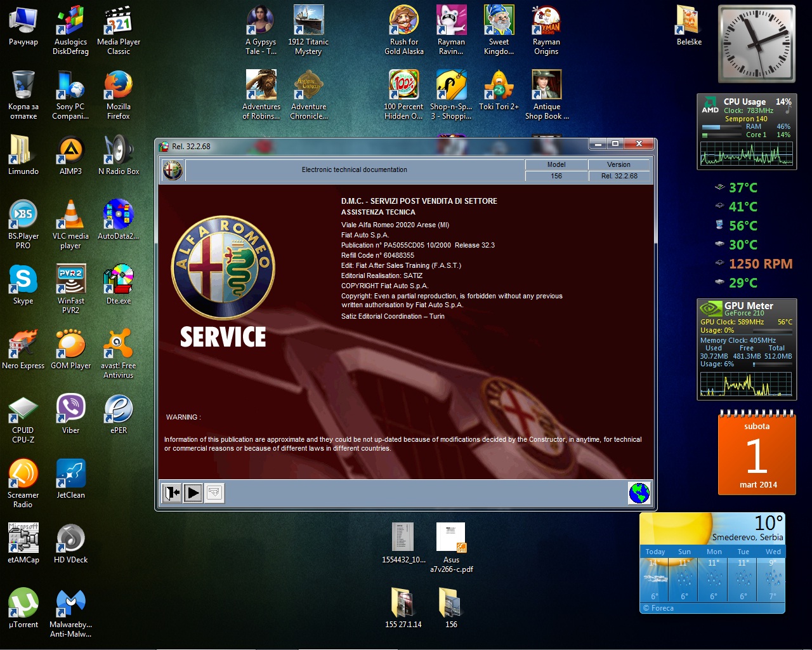Open Adventures of Robinson shortcut
The width and height of the screenshot is (812, 650).
261,95
